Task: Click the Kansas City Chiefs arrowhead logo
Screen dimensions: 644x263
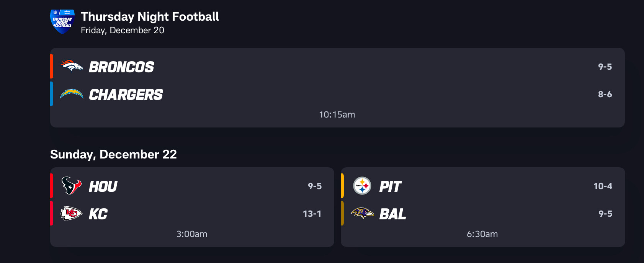Action: click(72, 213)
